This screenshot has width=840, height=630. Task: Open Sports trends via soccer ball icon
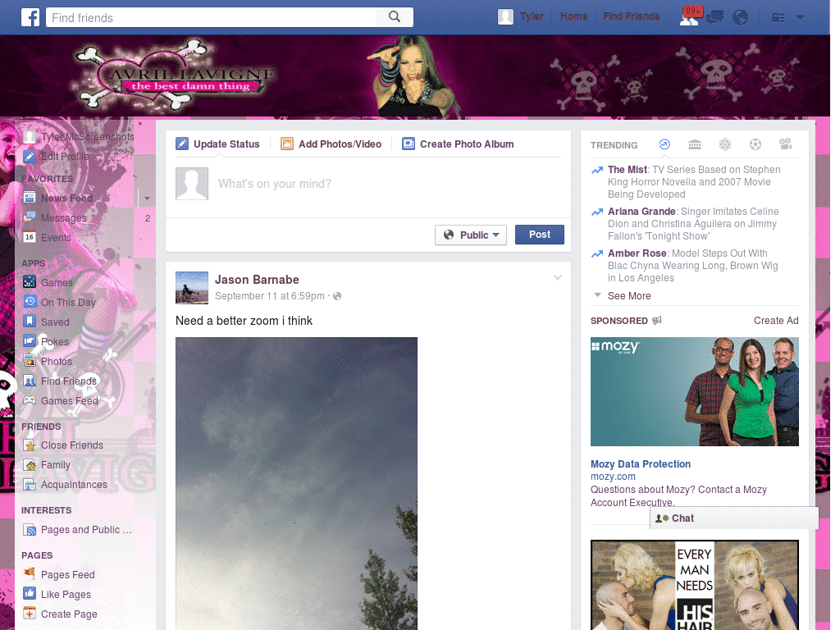(x=755, y=144)
